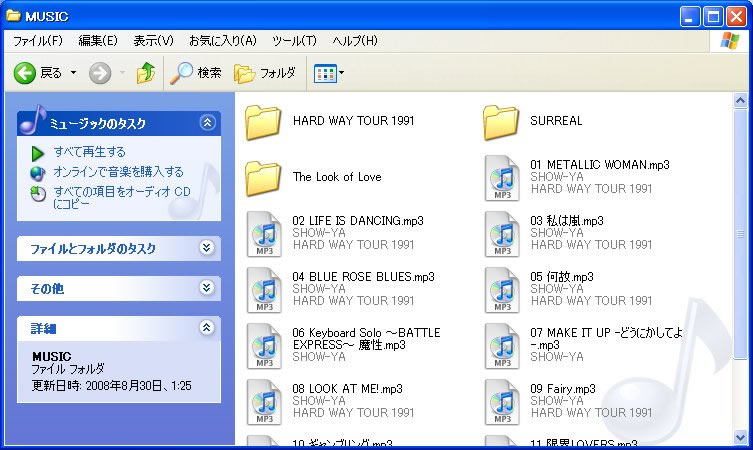This screenshot has height=450, width=753.
Task: Select the 08 LOOK AT ME! mp3 icon
Action: point(264,402)
